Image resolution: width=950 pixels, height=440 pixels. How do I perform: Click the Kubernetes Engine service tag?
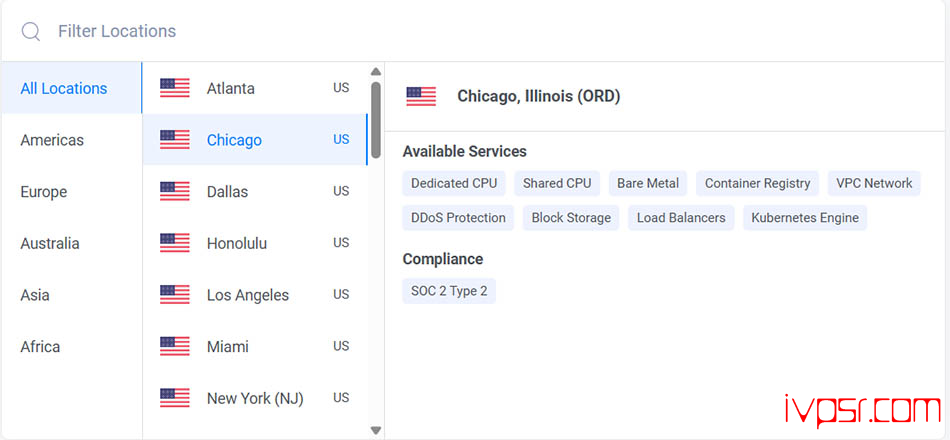[805, 217]
